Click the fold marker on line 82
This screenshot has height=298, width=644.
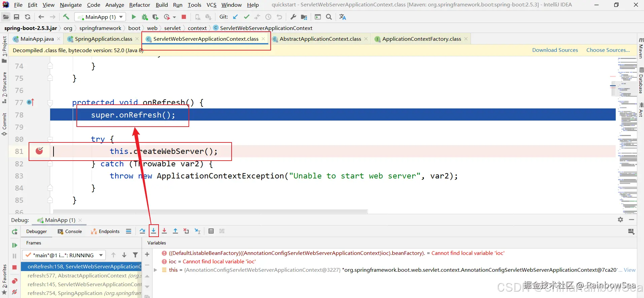[50, 164]
